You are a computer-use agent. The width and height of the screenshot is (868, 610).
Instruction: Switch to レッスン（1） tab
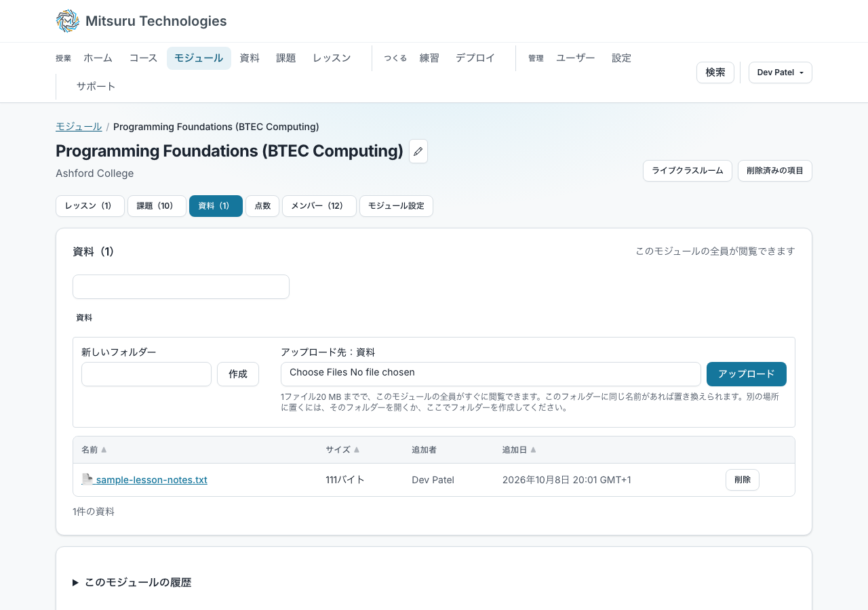90,206
